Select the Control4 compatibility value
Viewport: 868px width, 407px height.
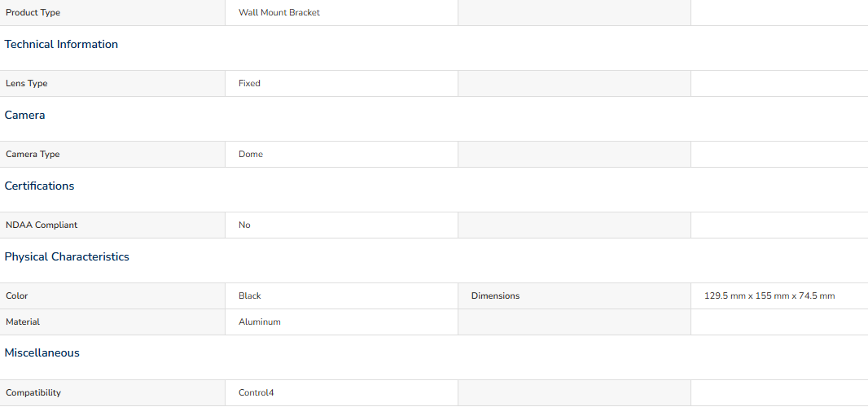256,393
